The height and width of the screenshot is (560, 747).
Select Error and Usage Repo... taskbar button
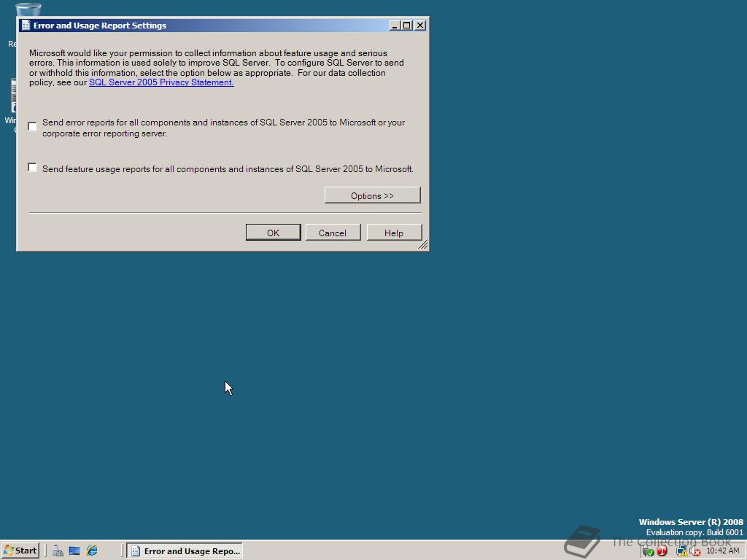coord(185,551)
